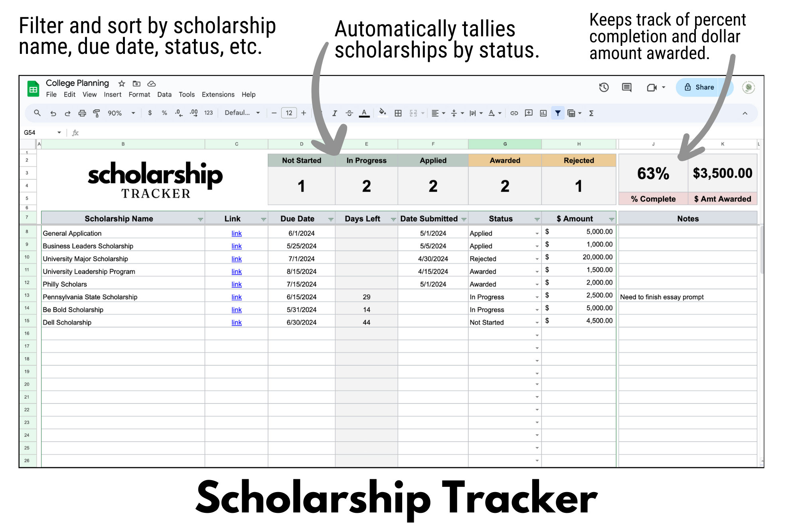Viewport: 798px width, 532px height.
Task: Expand the Due Date column filter
Action: click(x=331, y=219)
